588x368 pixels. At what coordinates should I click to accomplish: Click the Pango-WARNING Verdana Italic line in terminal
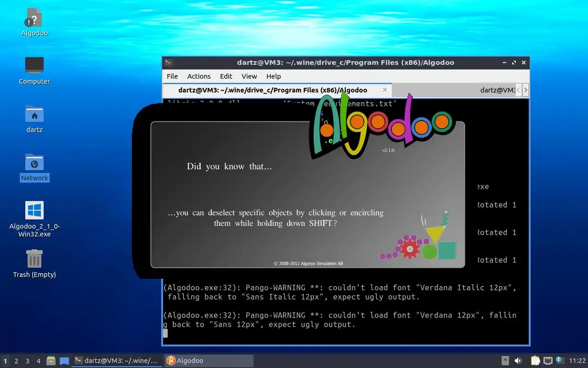coord(340,292)
